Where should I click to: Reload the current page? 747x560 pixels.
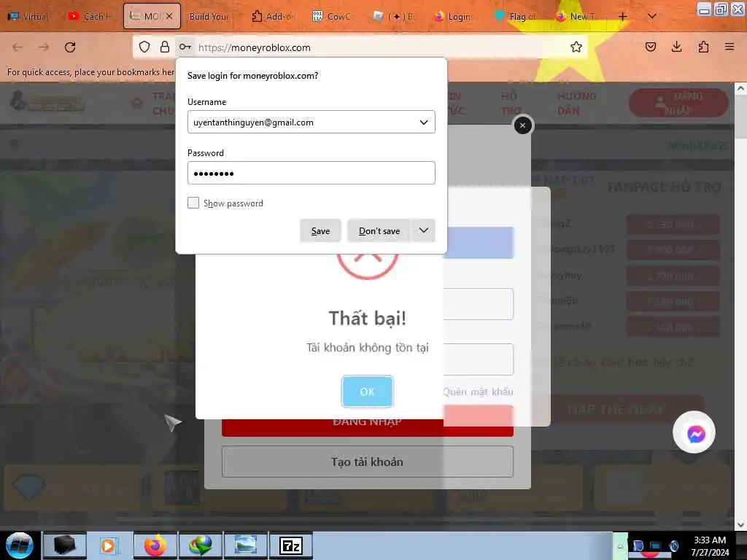70,47
